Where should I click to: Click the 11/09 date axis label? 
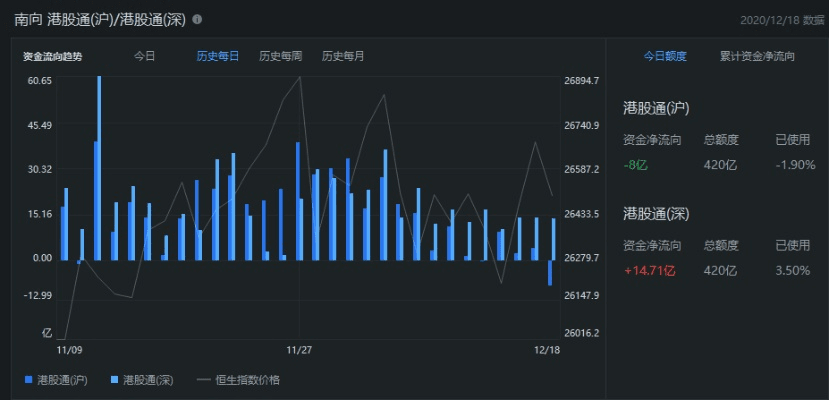click(x=69, y=350)
